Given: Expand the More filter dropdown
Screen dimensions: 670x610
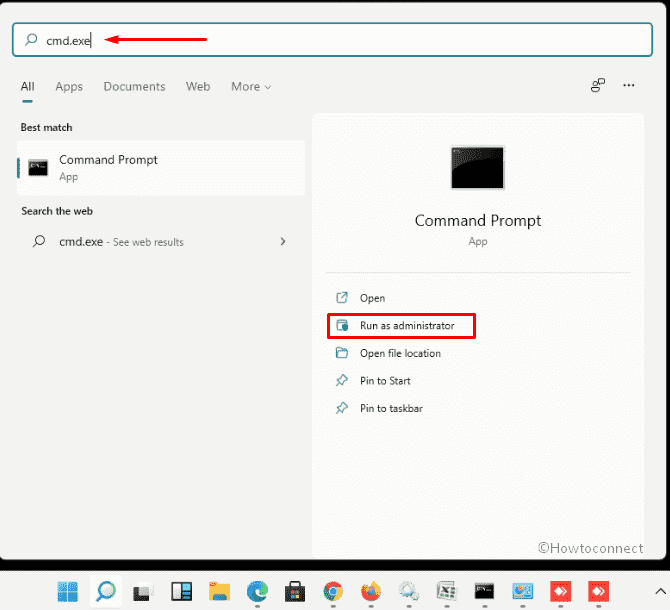Looking at the screenshot, I should tap(251, 86).
